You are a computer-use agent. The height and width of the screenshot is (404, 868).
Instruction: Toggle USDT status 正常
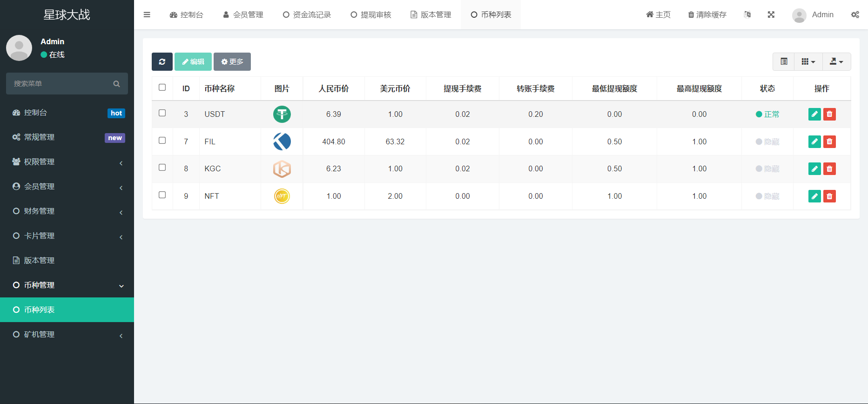click(767, 114)
